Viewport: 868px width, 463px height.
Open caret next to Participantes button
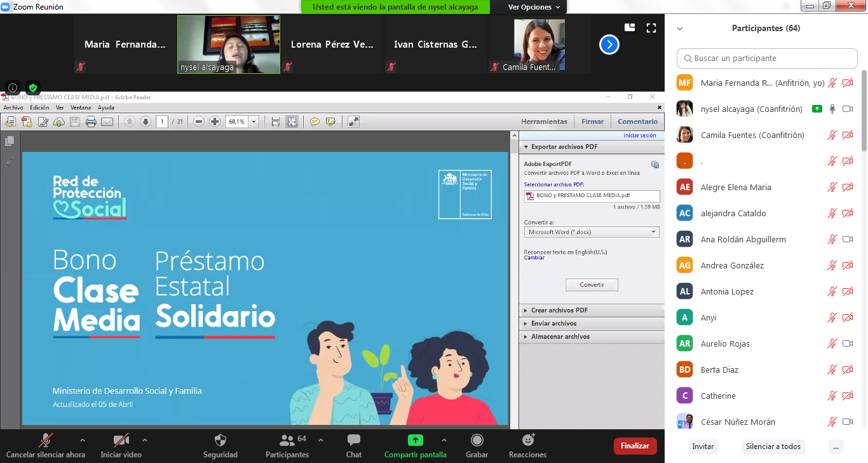[320, 440]
